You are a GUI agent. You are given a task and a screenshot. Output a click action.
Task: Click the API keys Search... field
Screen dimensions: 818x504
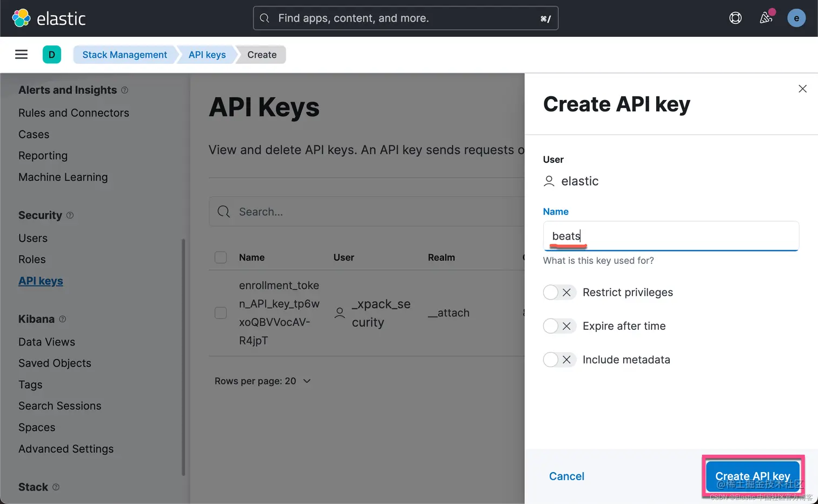click(x=367, y=211)
